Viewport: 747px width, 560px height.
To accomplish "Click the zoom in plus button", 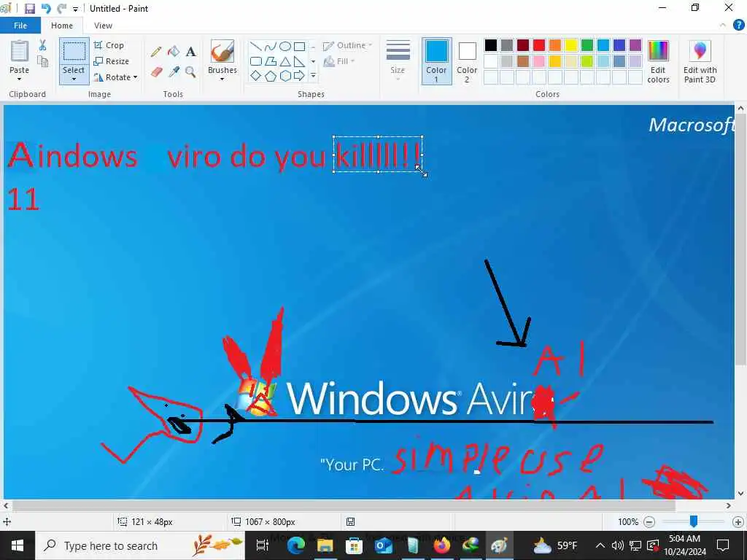I will click(x=738, y=522).
